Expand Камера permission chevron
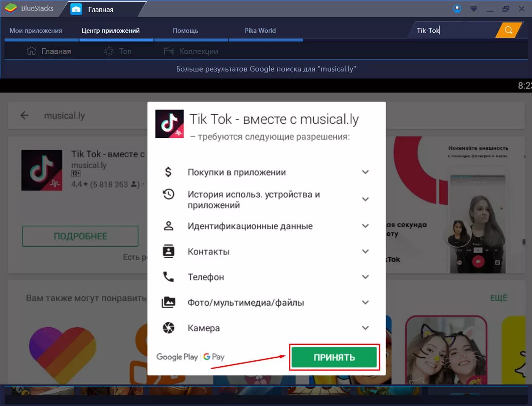Viewport: 532px width, 406px height. click(x=365, y=328)
